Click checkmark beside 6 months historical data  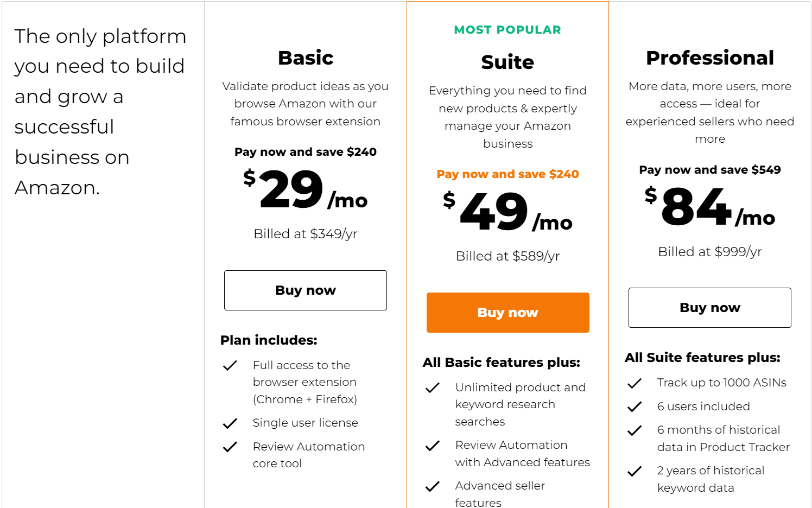point(635,430)
